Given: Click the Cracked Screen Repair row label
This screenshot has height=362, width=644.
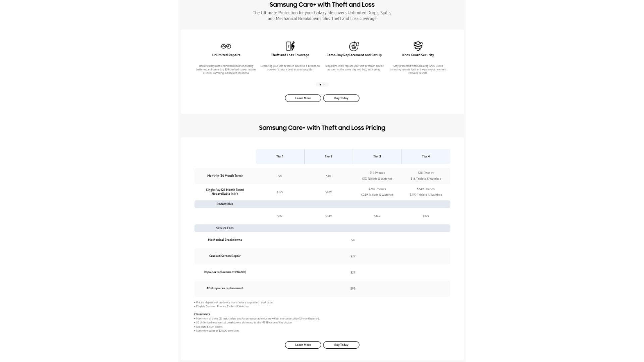Looking at the screenshot, I should click(x=225, y=256).
